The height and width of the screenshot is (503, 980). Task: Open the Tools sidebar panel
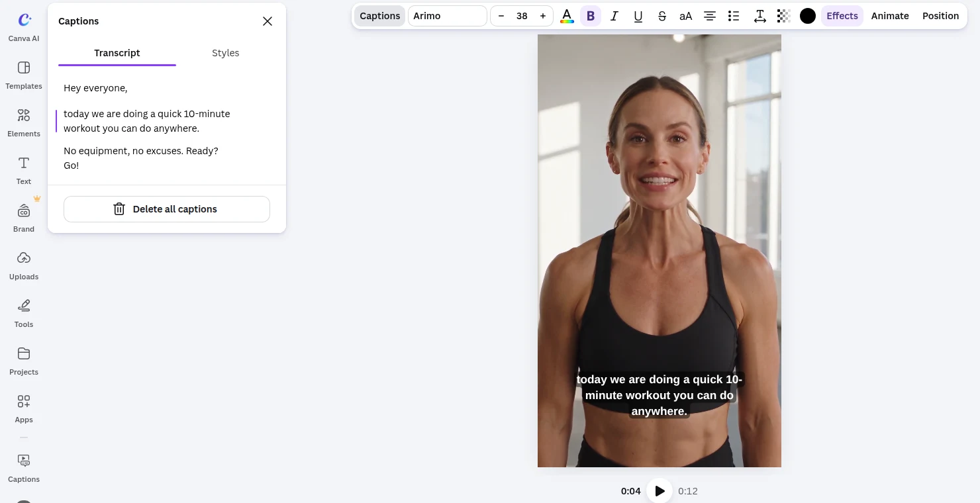pyautogui.click(x=24, y=313)
